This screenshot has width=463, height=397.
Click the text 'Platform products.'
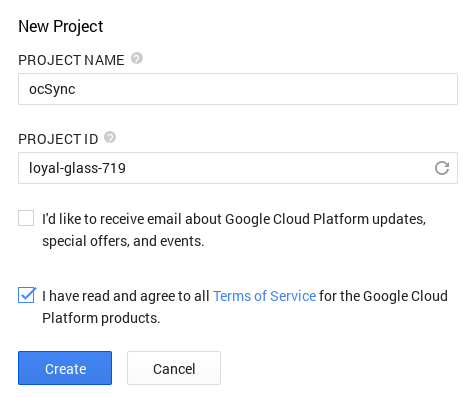101,318
